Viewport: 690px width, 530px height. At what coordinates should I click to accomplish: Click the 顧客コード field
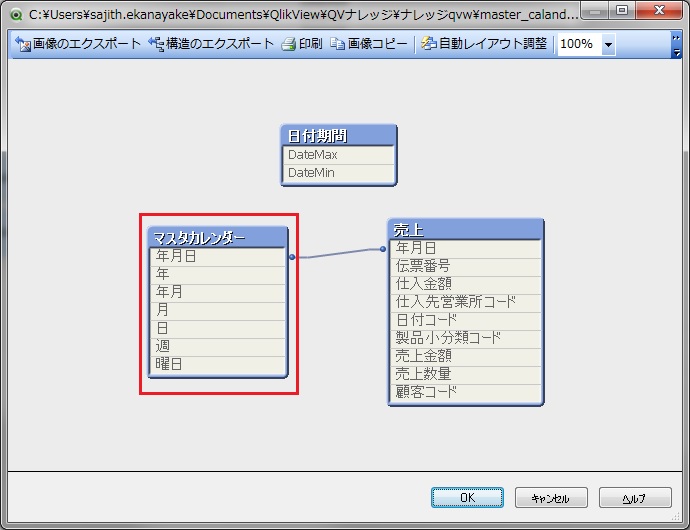pos(466,393)
